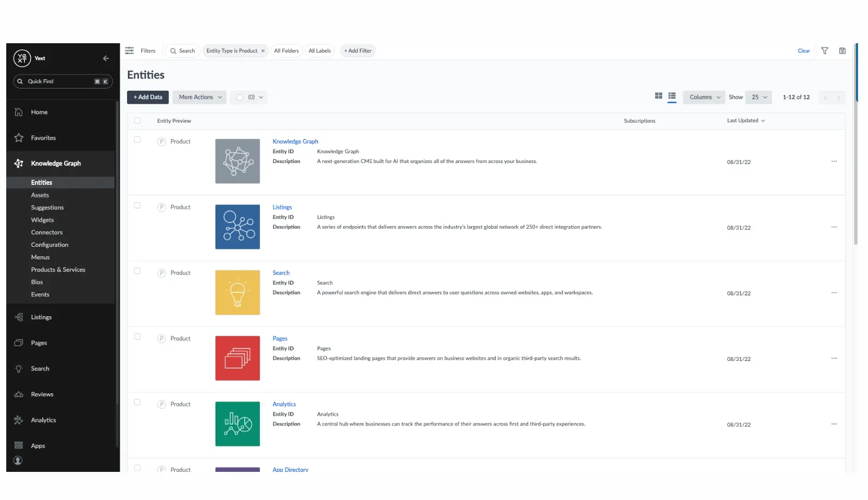868x500 pixels.
Task: Open the Knowledge Graph entity link
Action: point(295,142)
